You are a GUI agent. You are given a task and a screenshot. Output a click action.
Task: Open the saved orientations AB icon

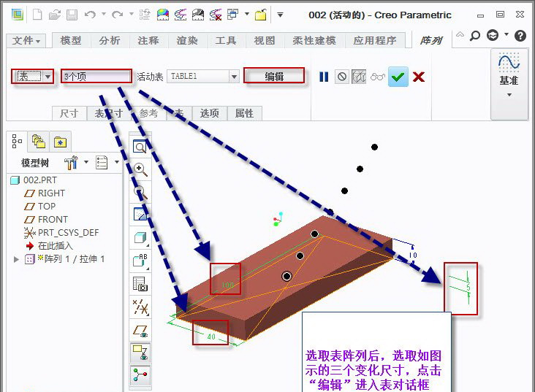pyautogui.click(x=140, y=261)
